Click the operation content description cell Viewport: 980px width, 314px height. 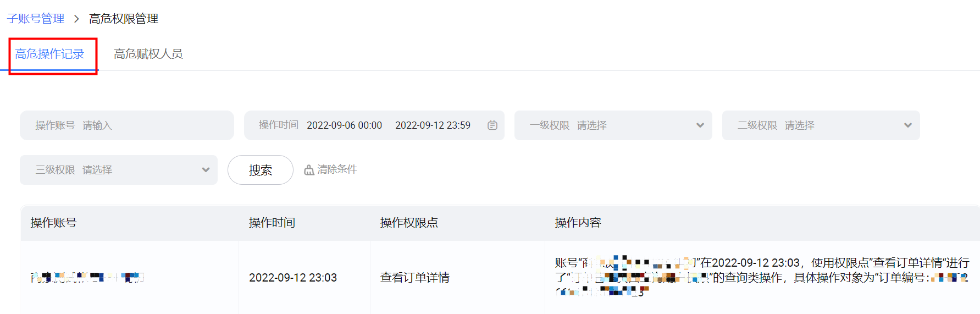coord(762,277)
